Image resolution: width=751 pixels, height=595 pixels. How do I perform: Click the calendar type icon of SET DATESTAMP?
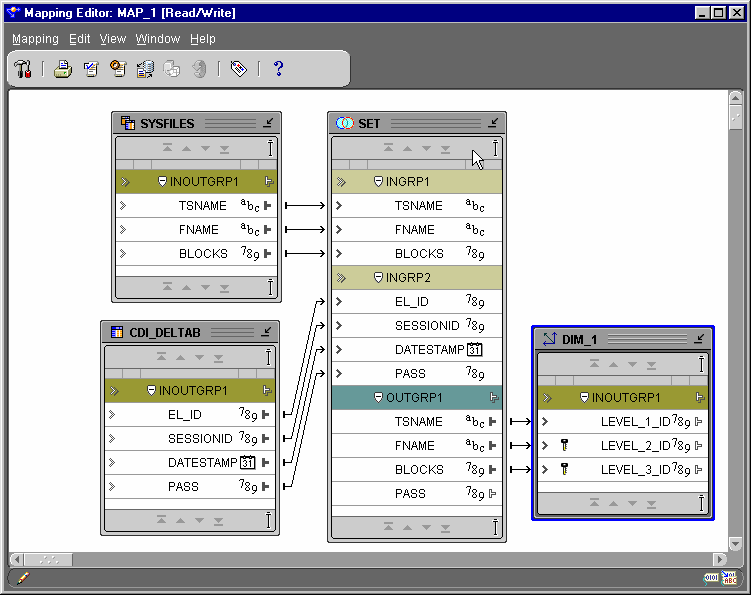474,349
